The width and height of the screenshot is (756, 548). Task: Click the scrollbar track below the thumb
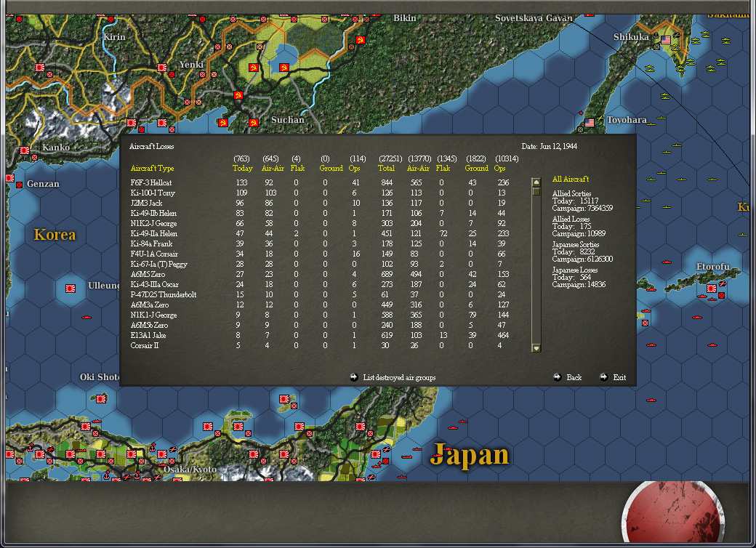(536, 269)
